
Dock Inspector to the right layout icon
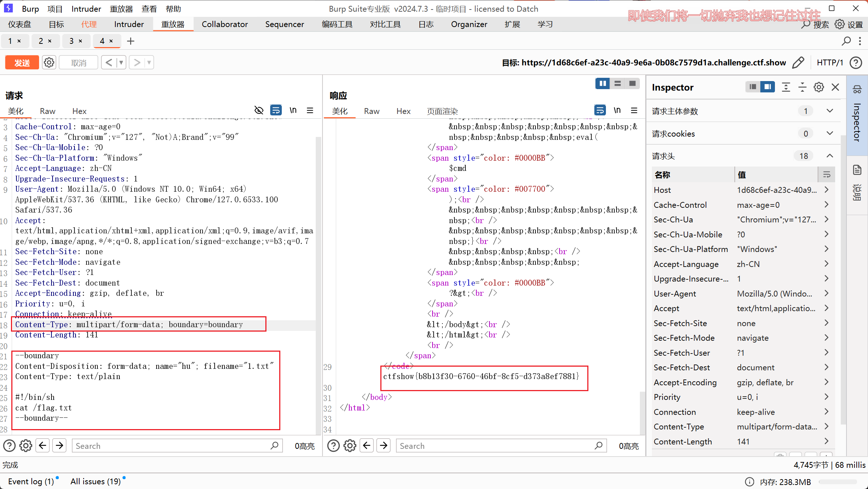coord(768,87)
